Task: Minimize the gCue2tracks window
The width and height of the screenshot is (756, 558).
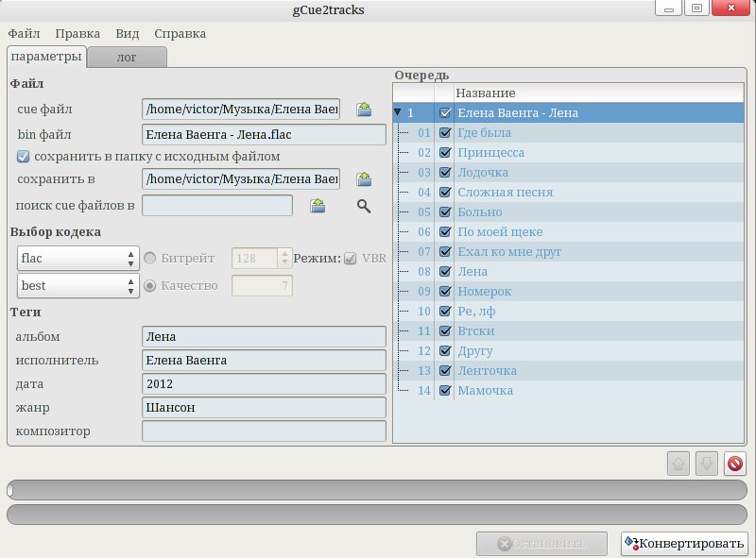Action: (x=668, y=8)
